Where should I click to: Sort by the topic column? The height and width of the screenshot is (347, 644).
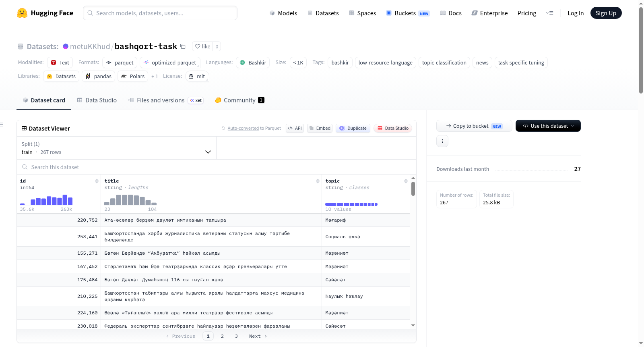(406, 181)
